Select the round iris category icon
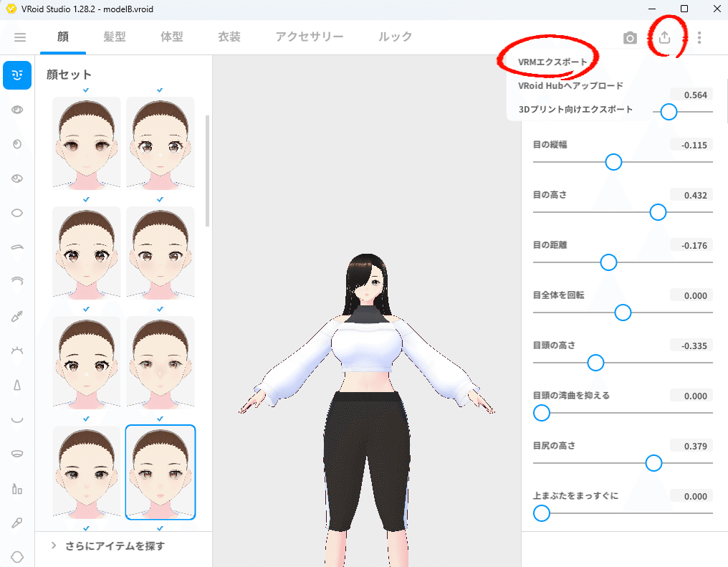This screenshot has height=567, width=728. click(17, 144)
